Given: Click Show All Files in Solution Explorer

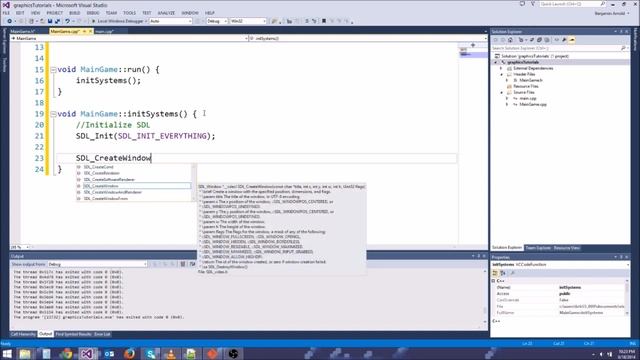Looking at the screenshot, I should pyautogui.click(x=547, y=40).
